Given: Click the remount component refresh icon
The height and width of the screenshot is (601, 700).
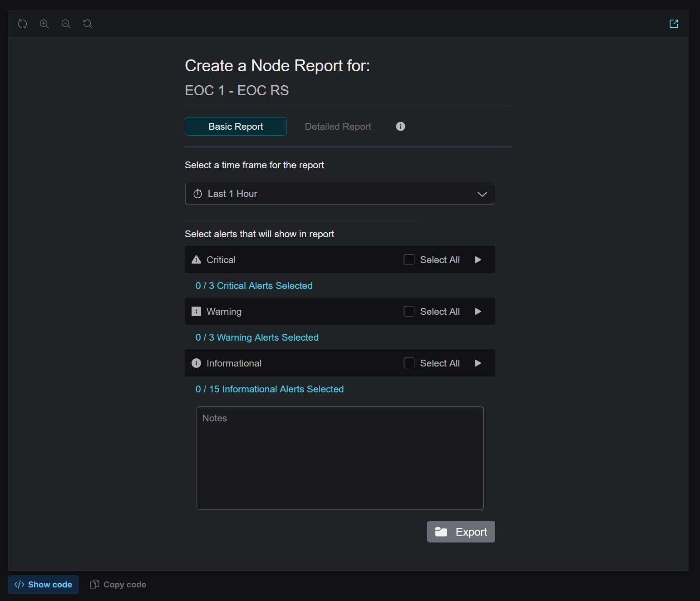Looking at the screenshot, I should click(22, 24).
